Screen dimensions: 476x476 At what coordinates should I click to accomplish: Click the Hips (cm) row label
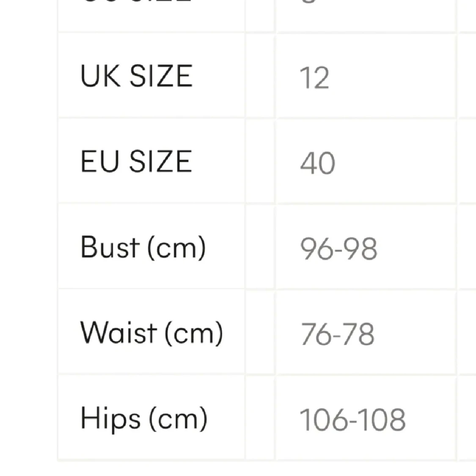(144, 418)
